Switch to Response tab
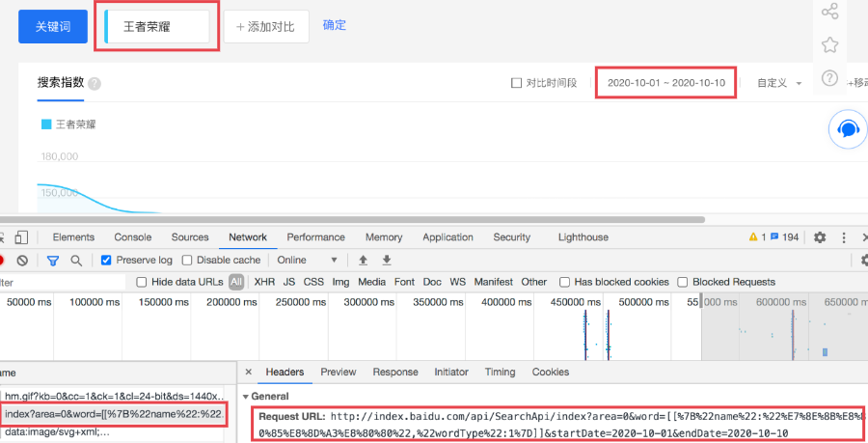Screen dimensions: 868x443 point(395,372)
